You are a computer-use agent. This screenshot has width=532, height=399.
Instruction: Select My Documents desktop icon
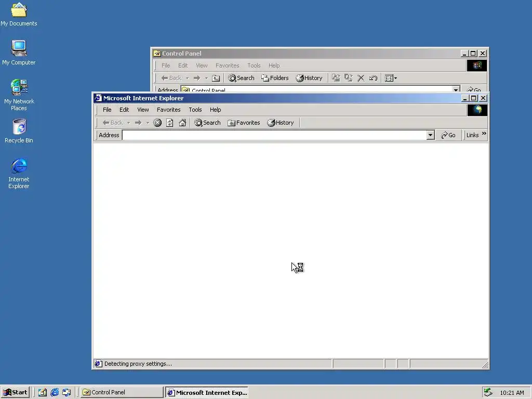19,14
